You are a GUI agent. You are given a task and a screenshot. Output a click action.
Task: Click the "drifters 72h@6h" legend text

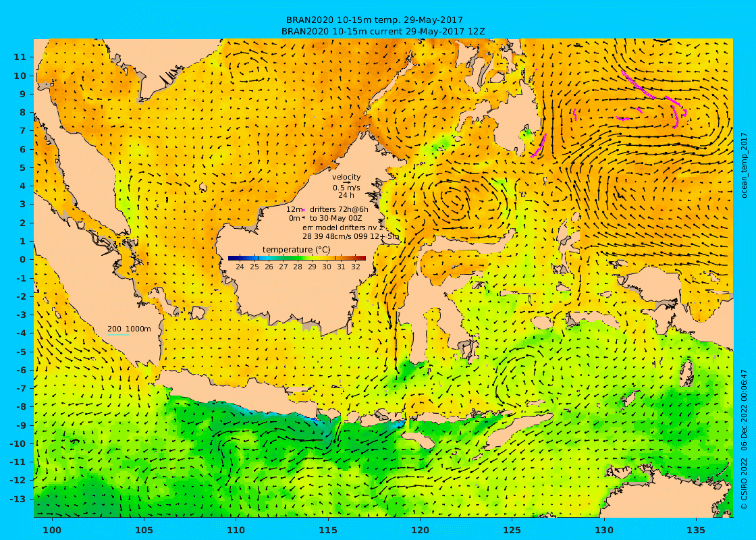click(339, 209)
